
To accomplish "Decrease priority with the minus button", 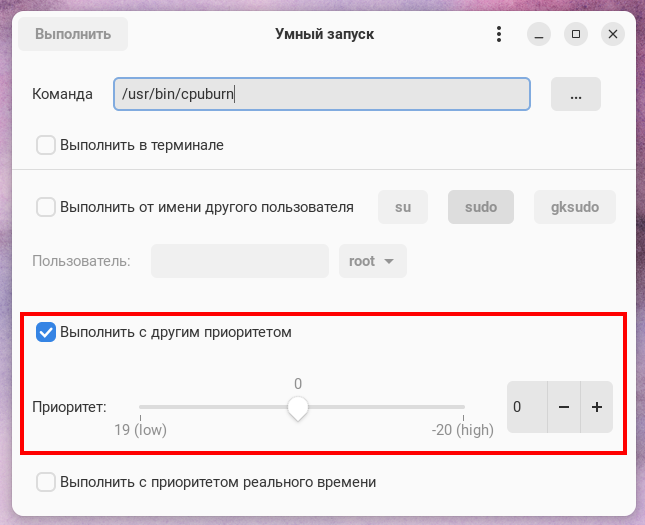I will (x=564, y=407).
